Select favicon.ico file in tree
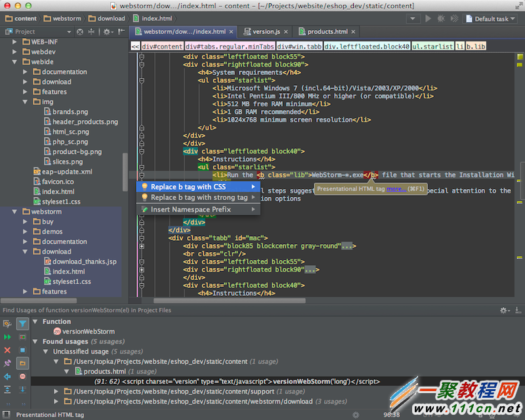The image size is (525, 420). click(54, 182)
